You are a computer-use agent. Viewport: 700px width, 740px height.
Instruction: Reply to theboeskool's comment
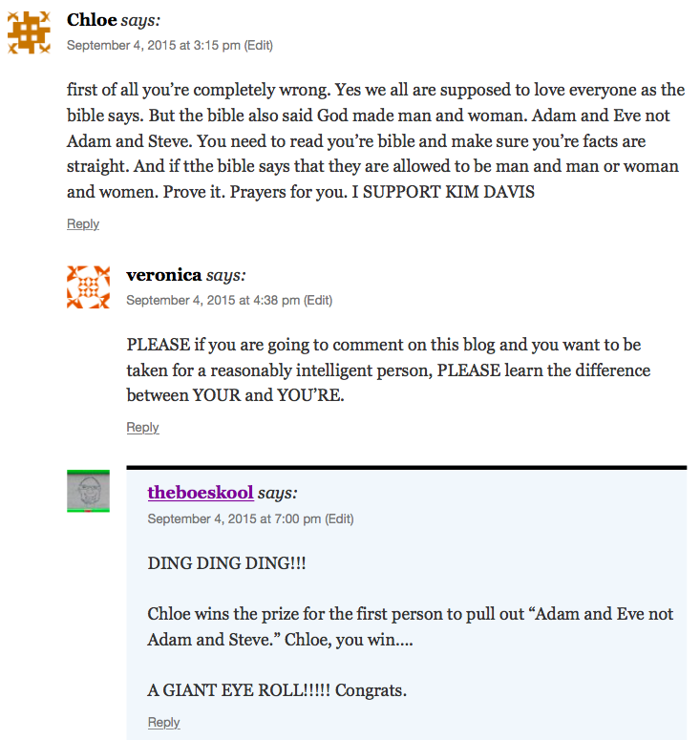pyautogui.click(x=164, y=723)
